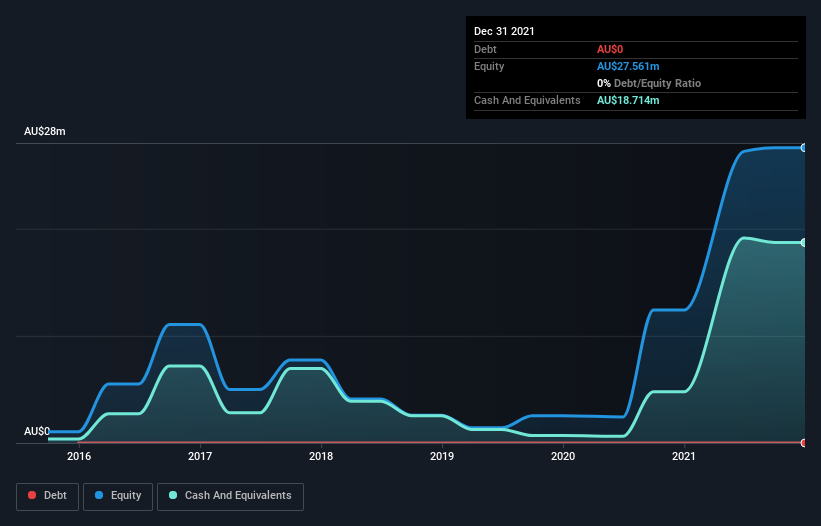
Task: Click the red AU$0 debt value
Action: point(610,49)
